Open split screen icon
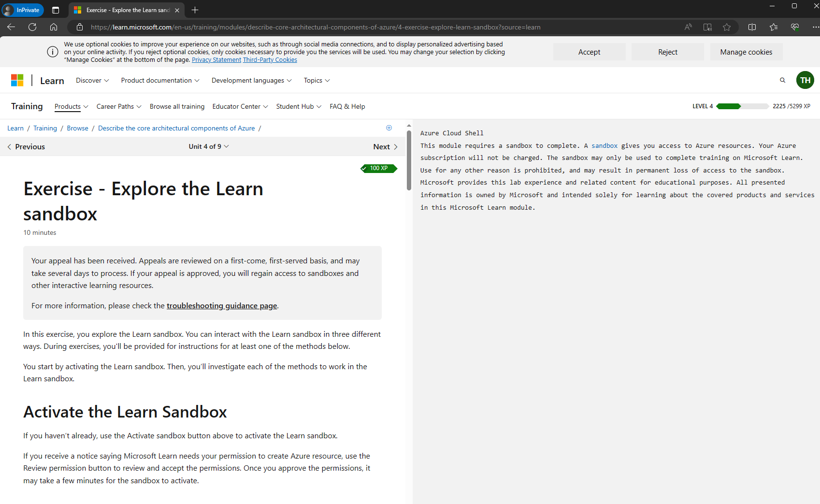The width and height of the screenshot is (820, 504). click(x=752, y=27)
